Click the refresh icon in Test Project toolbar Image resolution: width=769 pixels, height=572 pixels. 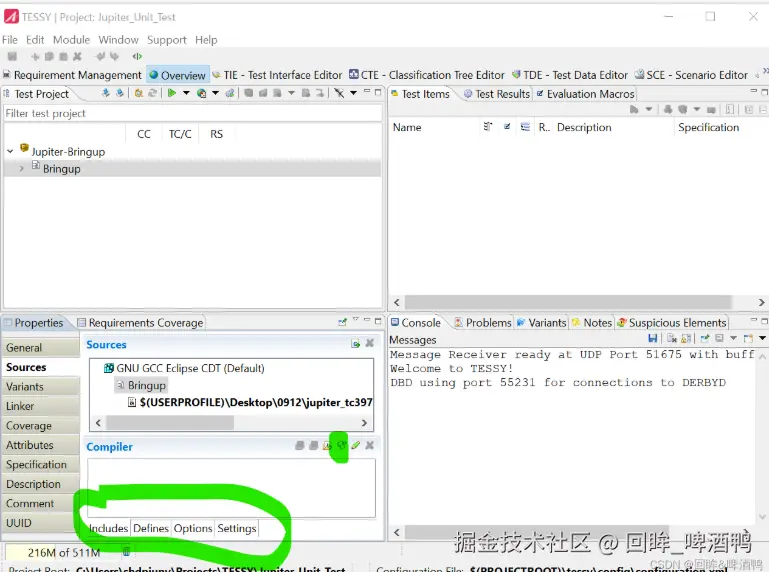(153, 93)
